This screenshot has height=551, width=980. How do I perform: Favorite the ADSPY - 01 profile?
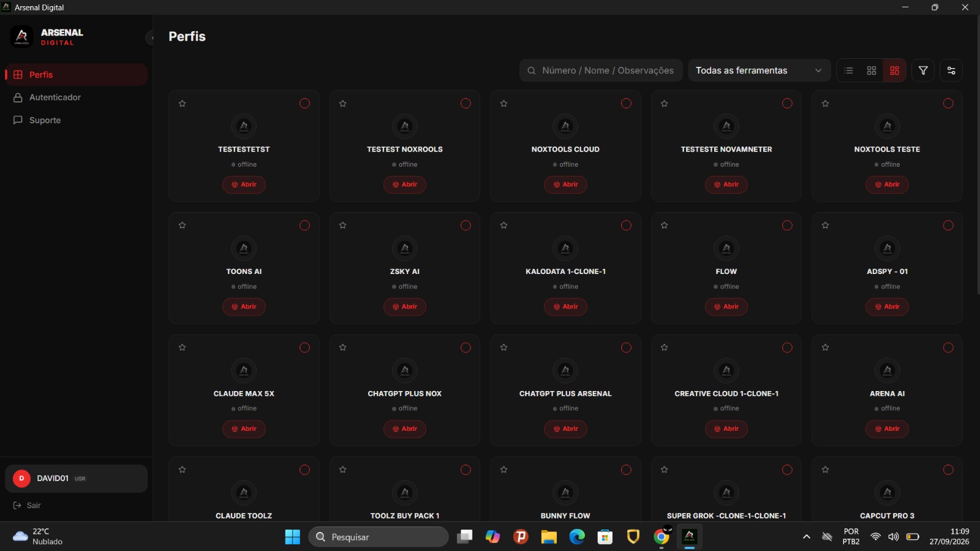coord(825,226)
